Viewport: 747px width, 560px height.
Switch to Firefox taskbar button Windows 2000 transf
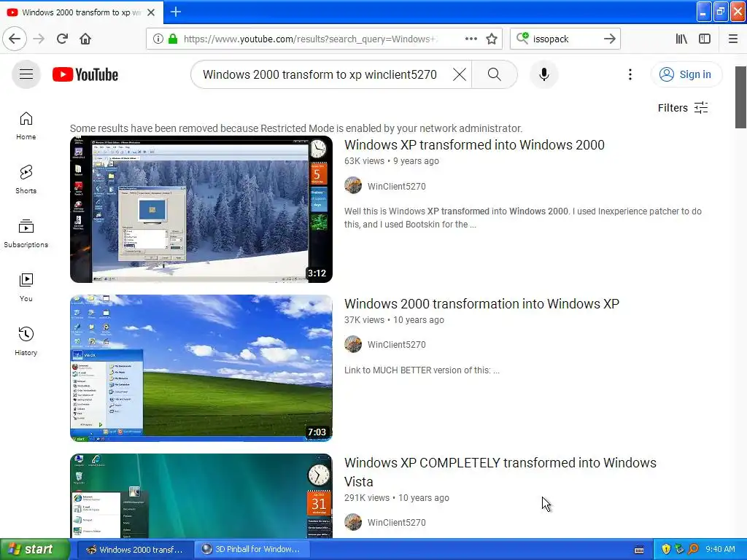[134, 549]
